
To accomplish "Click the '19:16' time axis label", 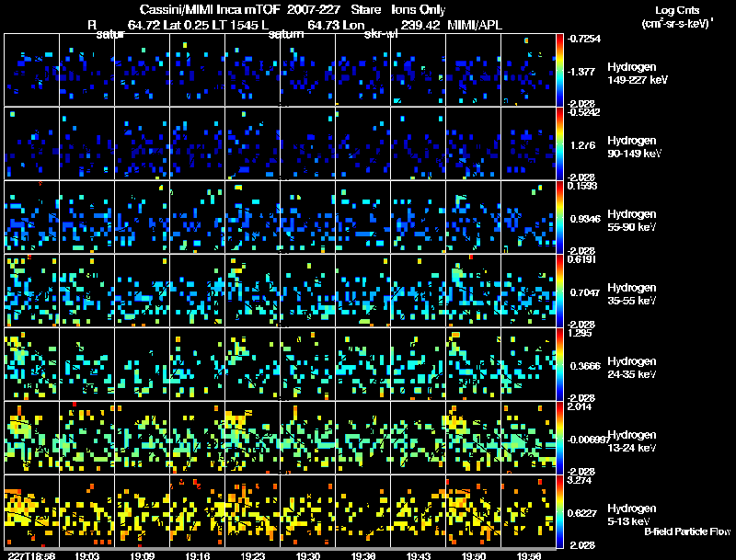I will click(x=198, y=555).
